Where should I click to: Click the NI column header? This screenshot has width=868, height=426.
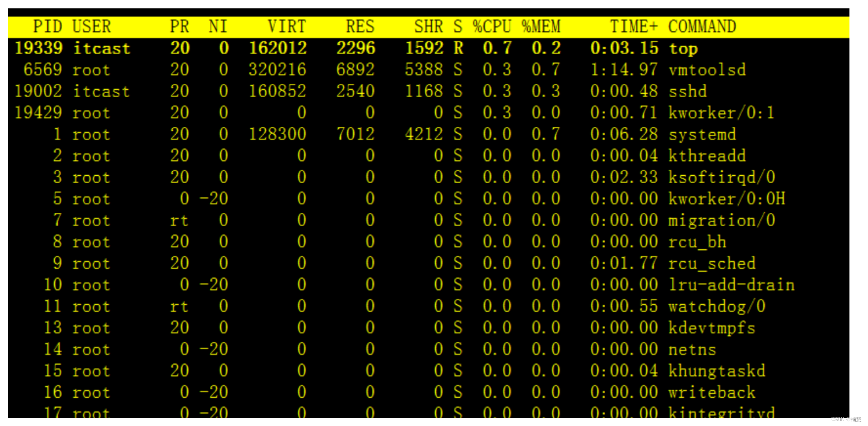coord(218,26)
